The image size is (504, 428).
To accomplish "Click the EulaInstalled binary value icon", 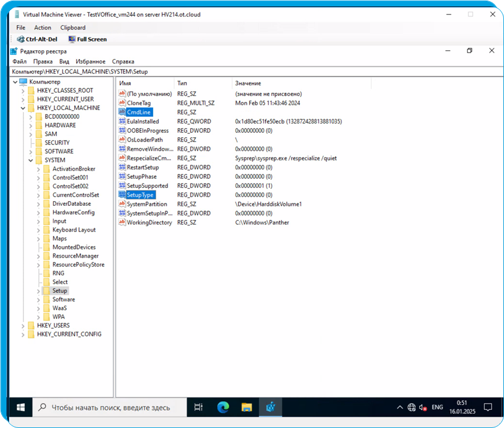I will (122, 121).
